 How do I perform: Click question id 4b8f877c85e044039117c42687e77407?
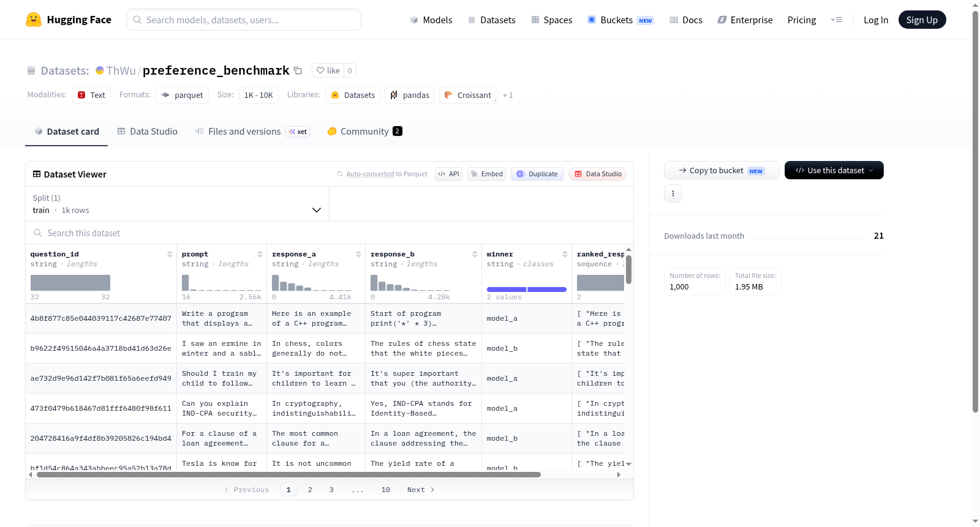point(101,318)
